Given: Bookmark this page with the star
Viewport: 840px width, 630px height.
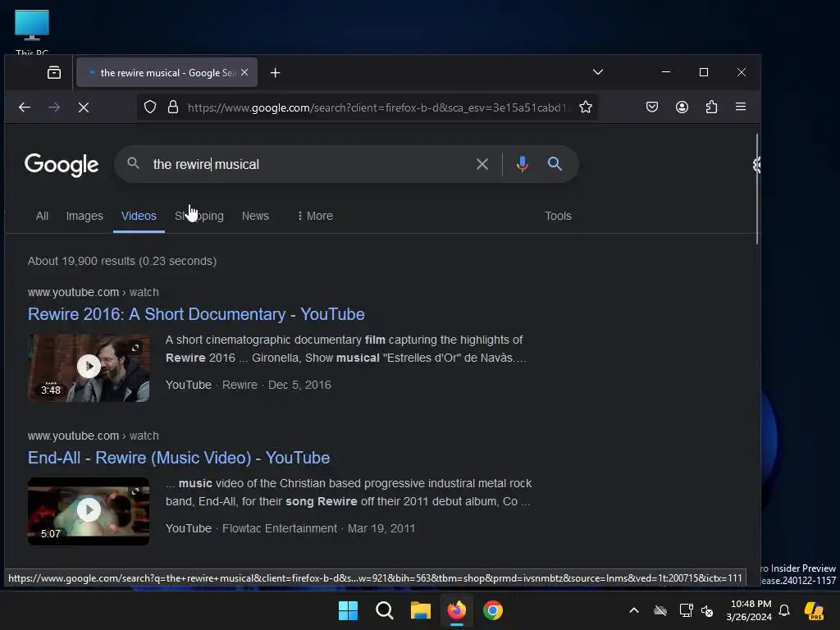Looking at the screenshot, I should click(586, 107).
